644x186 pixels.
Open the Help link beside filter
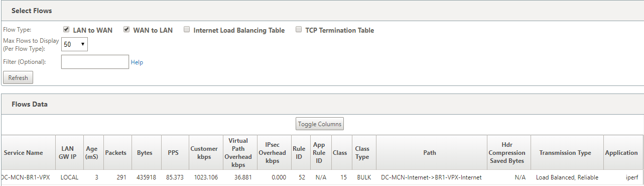[137, 62]
